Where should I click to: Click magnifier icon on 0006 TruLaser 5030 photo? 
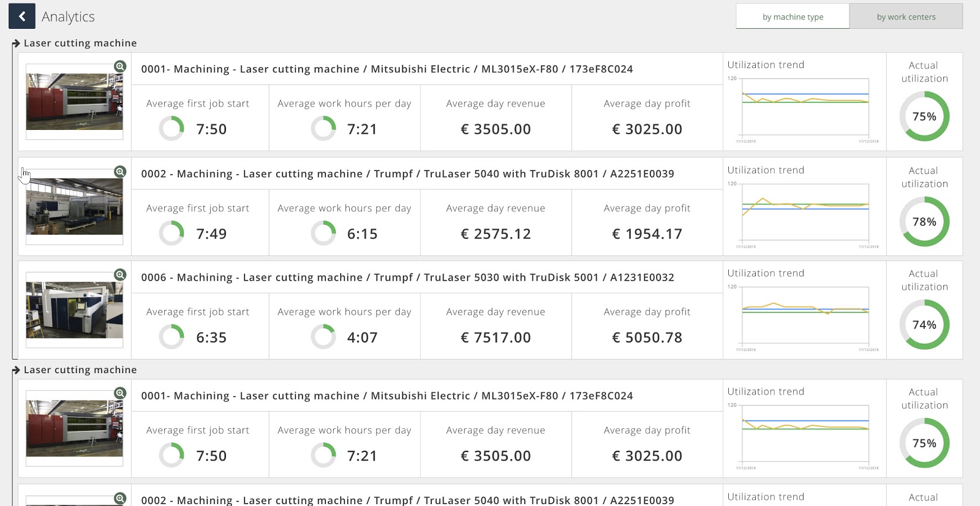(120, 275)
